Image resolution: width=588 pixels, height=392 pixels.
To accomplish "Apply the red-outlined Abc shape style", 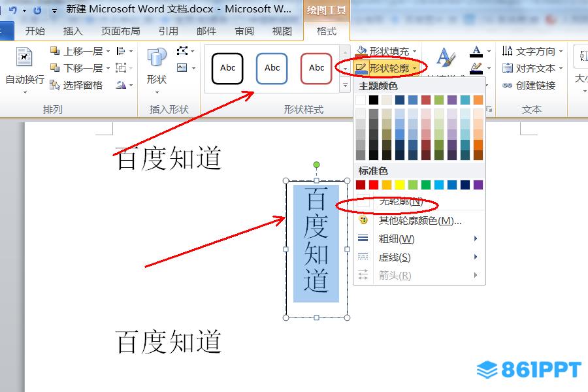I will (316, 68).
